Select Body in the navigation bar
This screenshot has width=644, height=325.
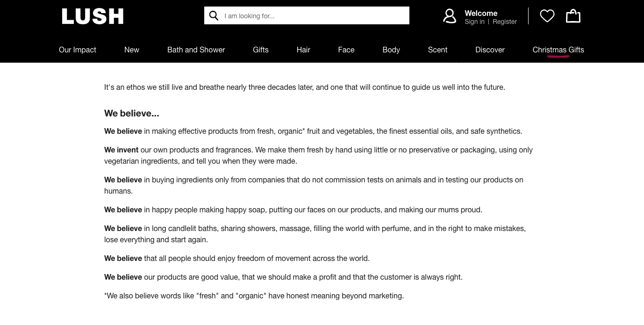click(x=391, y=50)
